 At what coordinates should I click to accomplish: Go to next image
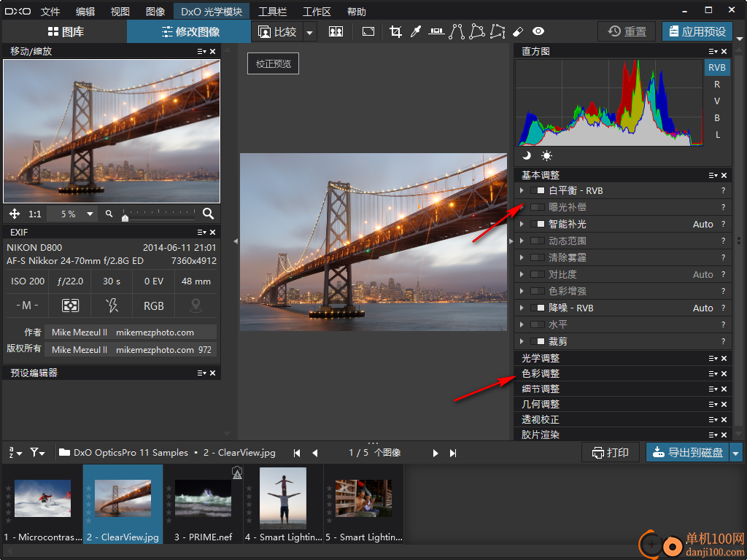(x=435, y=453)
